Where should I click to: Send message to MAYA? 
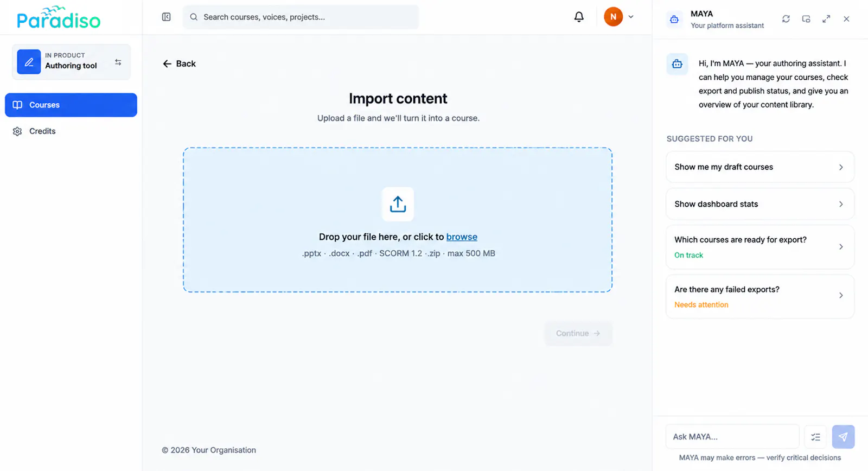pos(843,437)
